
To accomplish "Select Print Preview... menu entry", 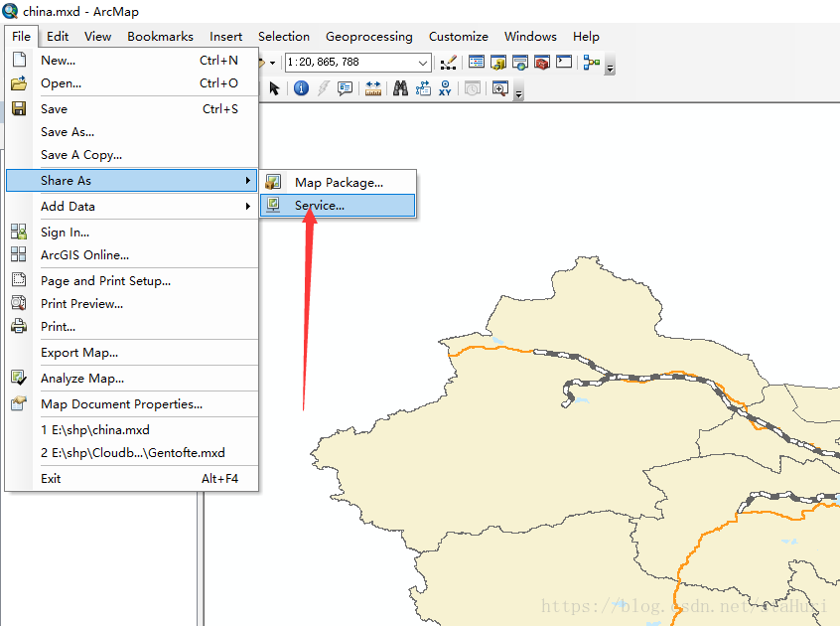I will tap(132, 304).
